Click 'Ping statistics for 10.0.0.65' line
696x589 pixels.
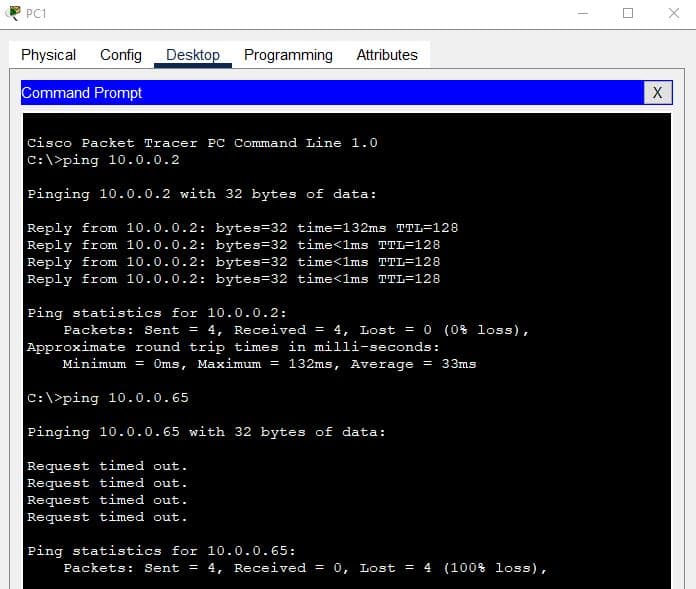pyautogui.click(x=161, y=551)
